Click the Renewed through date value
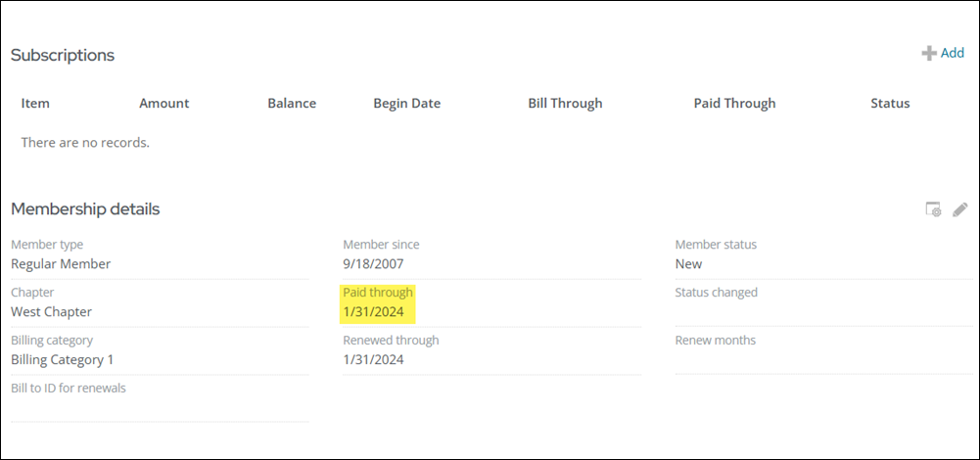Viewport: 980px width, 460px height. [373, 360]
